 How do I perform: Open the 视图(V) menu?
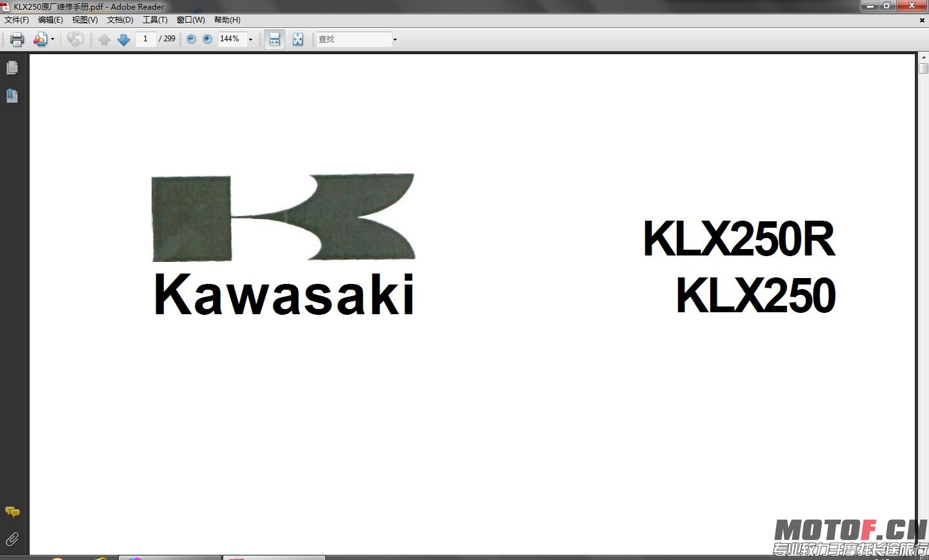click(85, 20)
